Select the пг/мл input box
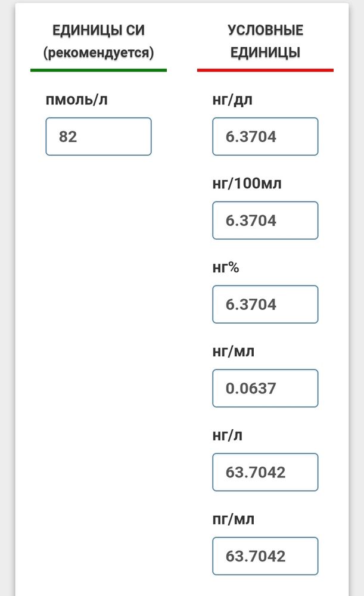 tap(265, 556)
